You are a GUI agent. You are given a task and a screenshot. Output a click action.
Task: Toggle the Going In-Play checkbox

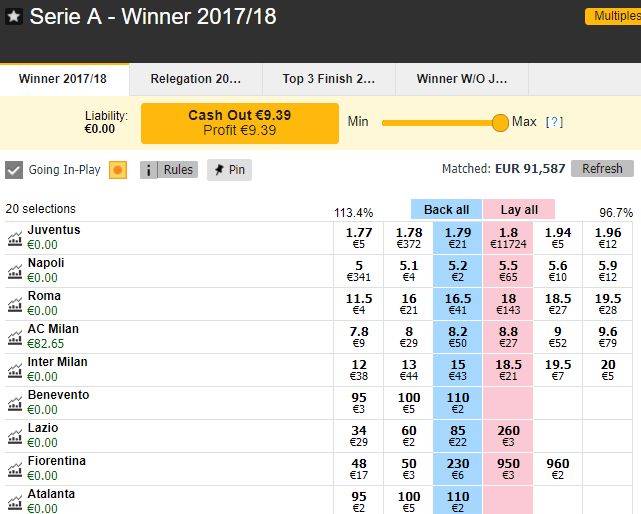tap(14, 170)
